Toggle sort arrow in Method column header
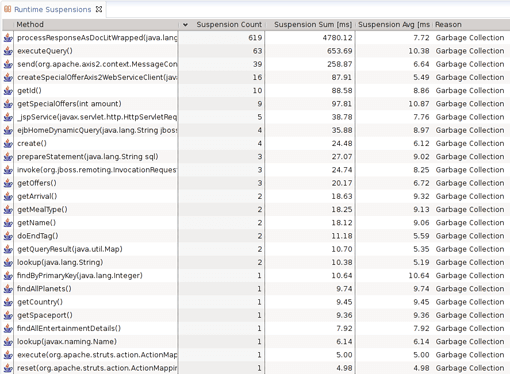Viewport: 510px width, 374px height. (x=185, y=25)
